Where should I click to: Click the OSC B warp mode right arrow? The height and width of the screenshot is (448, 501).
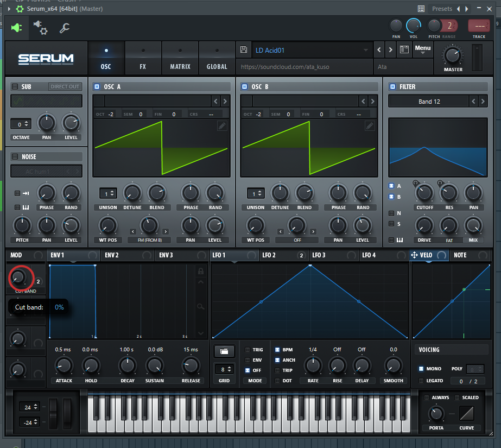313,231
